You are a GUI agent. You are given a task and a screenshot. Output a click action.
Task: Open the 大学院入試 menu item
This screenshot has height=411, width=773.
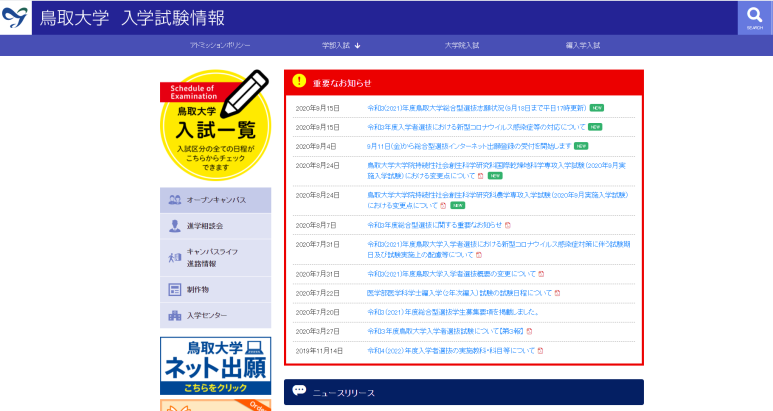coord(462,45)
